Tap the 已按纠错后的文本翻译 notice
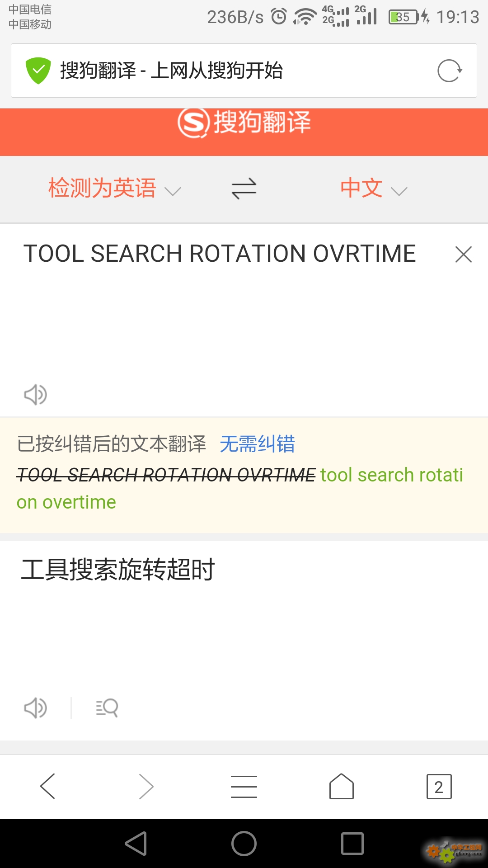 click(111, 444)
